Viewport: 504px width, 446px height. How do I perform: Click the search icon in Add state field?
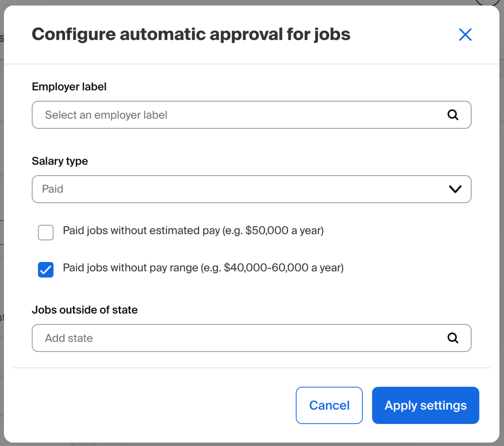[x=453, y=338]
